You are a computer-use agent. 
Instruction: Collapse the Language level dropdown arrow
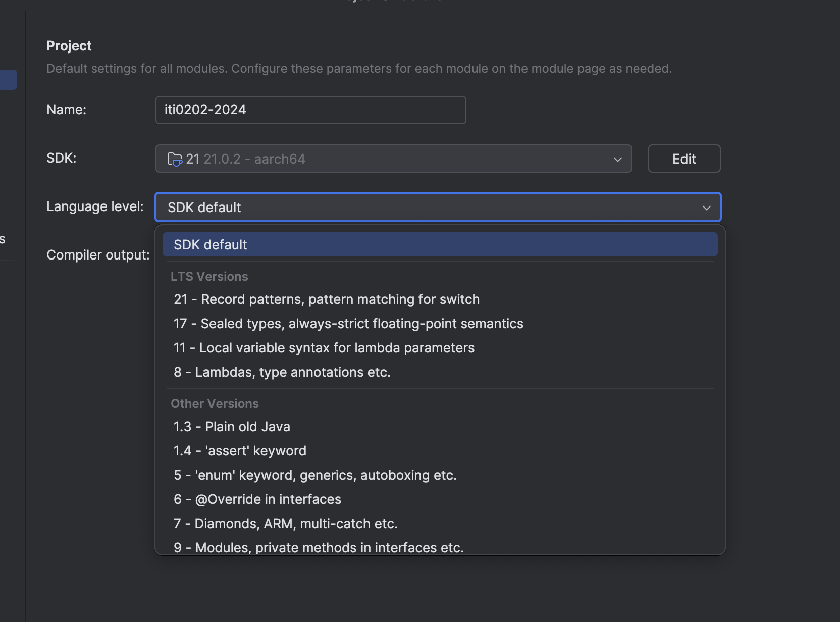pos(706,208)
